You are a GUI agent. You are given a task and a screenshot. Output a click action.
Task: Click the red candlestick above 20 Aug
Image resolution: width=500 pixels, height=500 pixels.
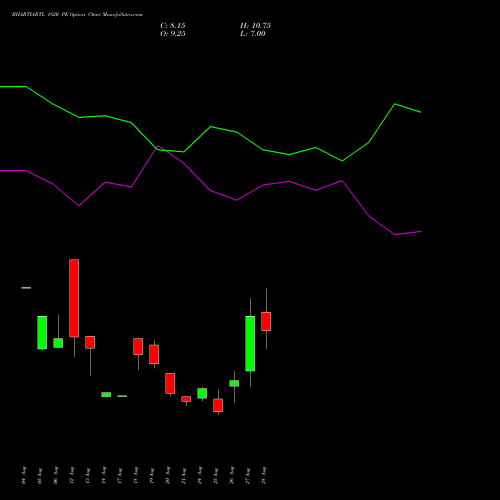170,383
